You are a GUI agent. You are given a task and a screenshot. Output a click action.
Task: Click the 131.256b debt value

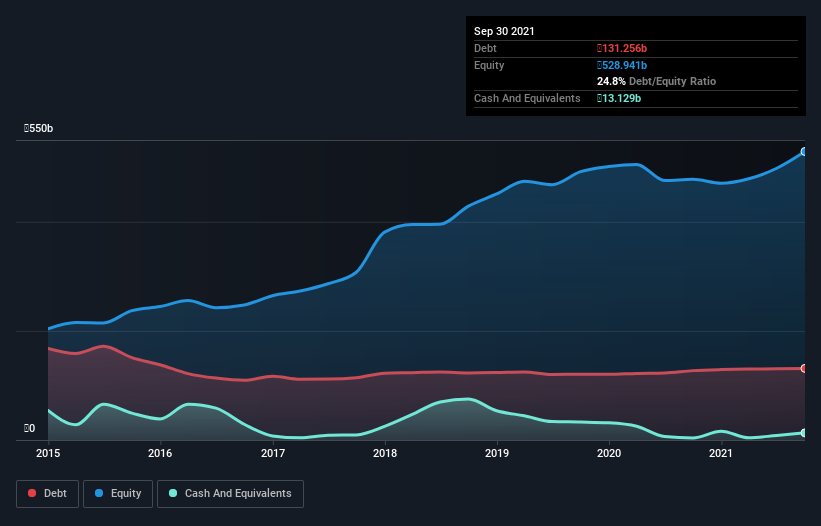[x=622, y=48]
